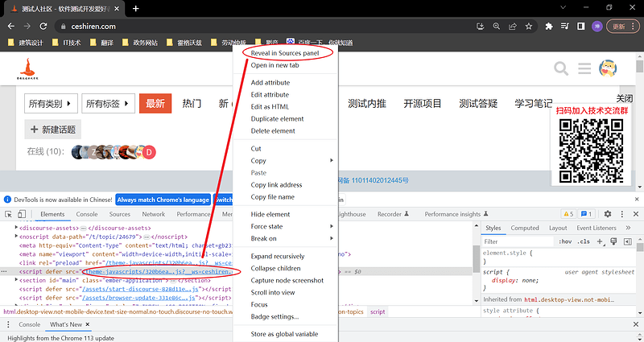Viewport: 644px width, 342px height.
Task: Reload the page with refresh icon
Action: (43, 27)
